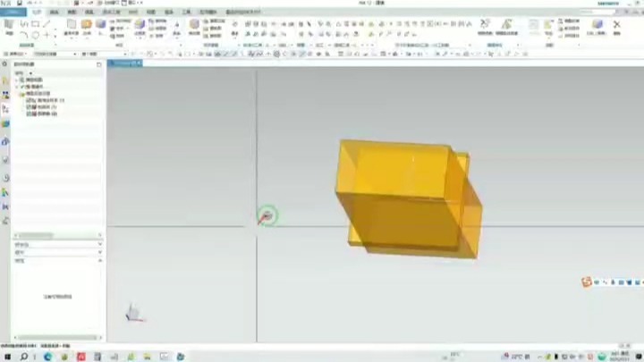Click the large X-shaped assembly icon in ribbon
This screenshot has height=362, width=644.
click(485, 25)
